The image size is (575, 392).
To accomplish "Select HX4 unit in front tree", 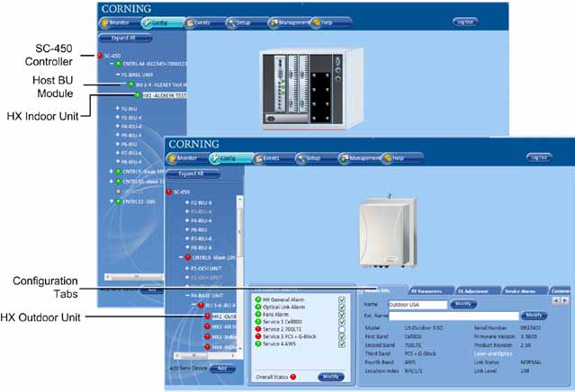I will (x=220, y=347).
